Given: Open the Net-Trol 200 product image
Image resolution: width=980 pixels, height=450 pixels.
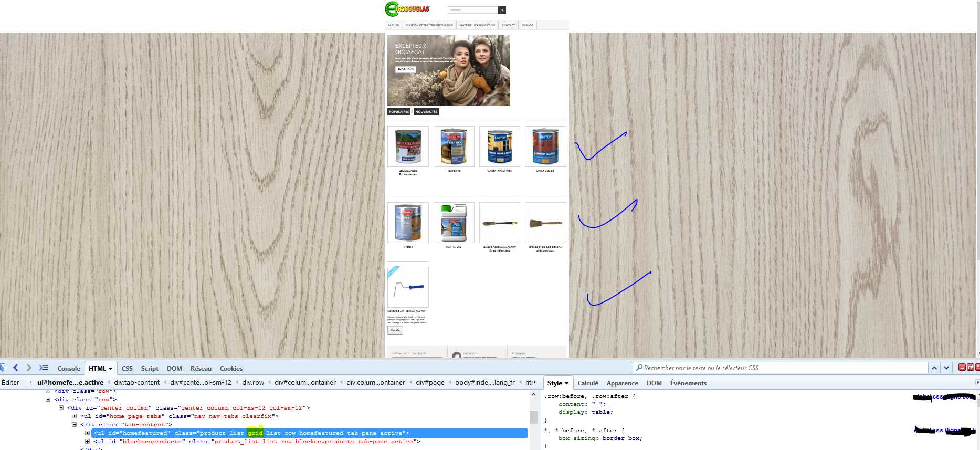Looking at the screenshot, I should click(454, 223).
